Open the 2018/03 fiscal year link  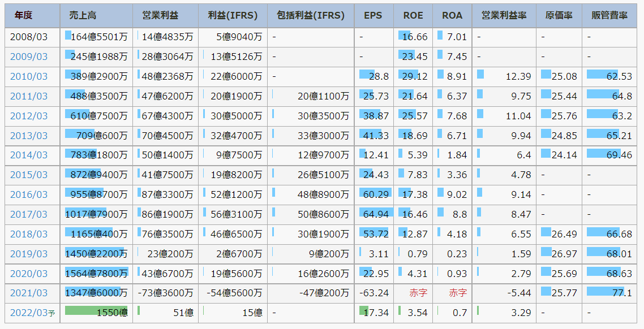[x=29, y=234]
